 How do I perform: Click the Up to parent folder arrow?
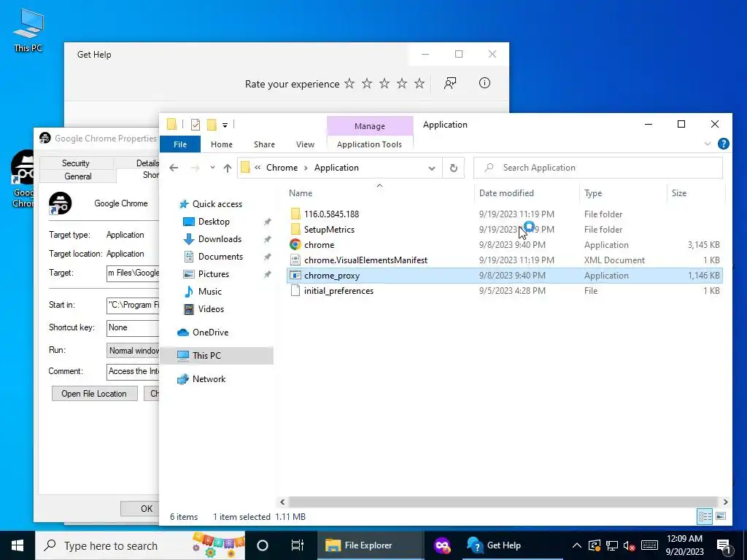point(228,168)
